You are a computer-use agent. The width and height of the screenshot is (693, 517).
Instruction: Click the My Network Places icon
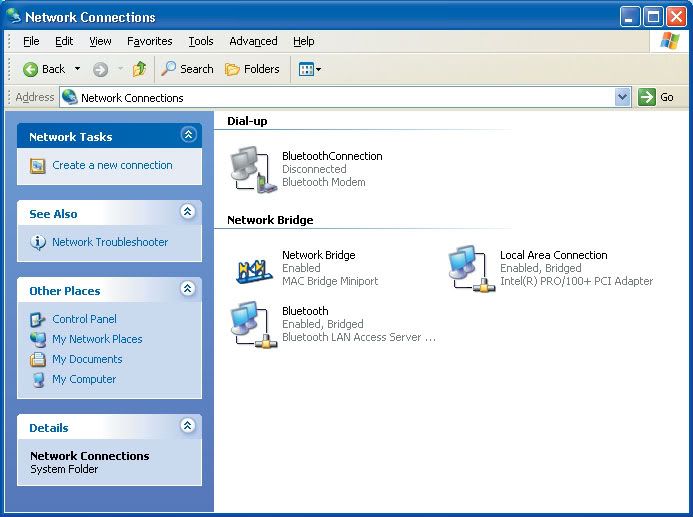tap(38, 339)
